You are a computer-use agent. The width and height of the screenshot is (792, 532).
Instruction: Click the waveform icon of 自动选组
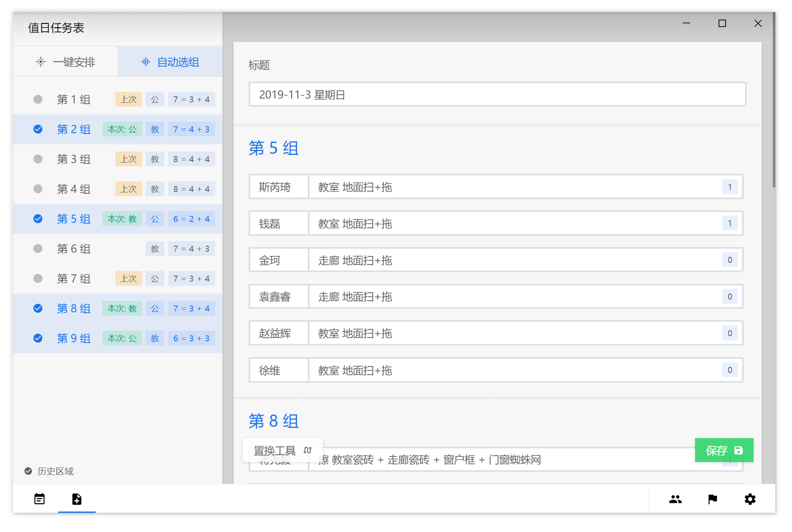click(x=146, y=62)
